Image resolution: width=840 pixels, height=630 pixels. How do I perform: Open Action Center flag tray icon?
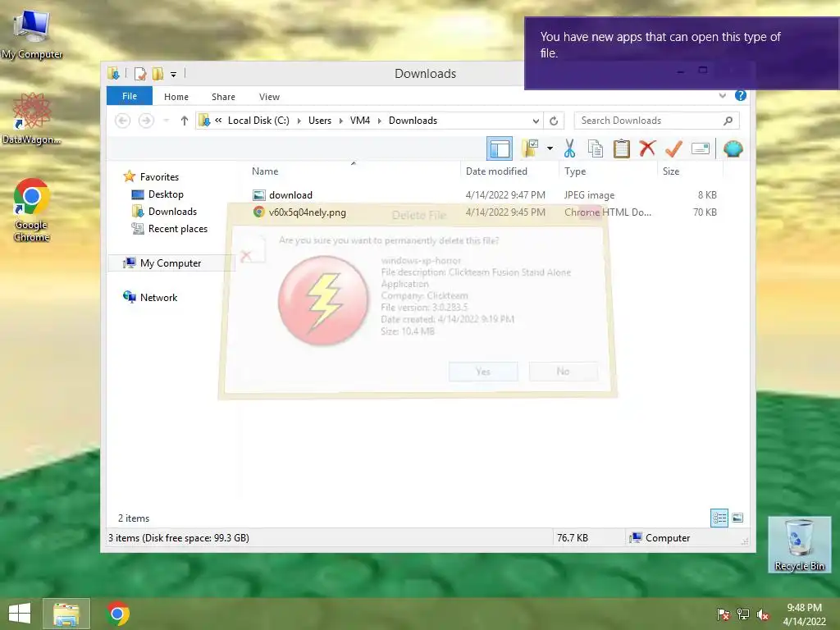[723, 614]
